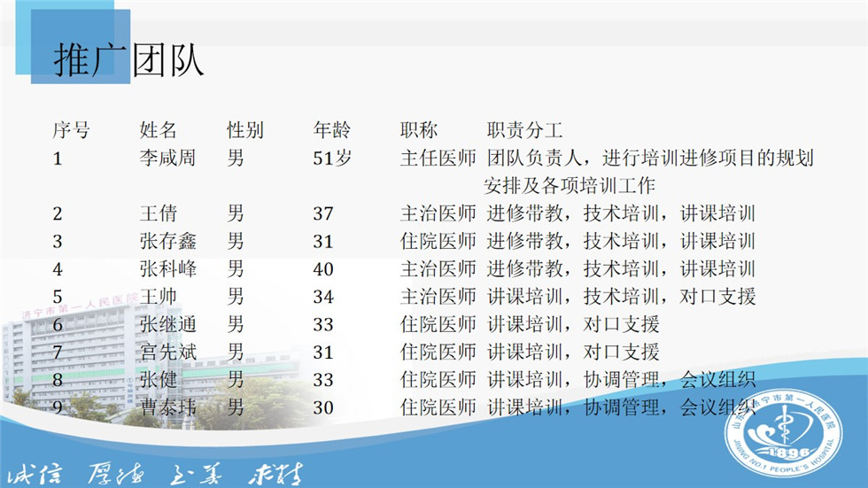This screenshot has height=488, width=868.
Task: Select the column header 年龄
Action: pyautogui.click(x=331, y=130)
